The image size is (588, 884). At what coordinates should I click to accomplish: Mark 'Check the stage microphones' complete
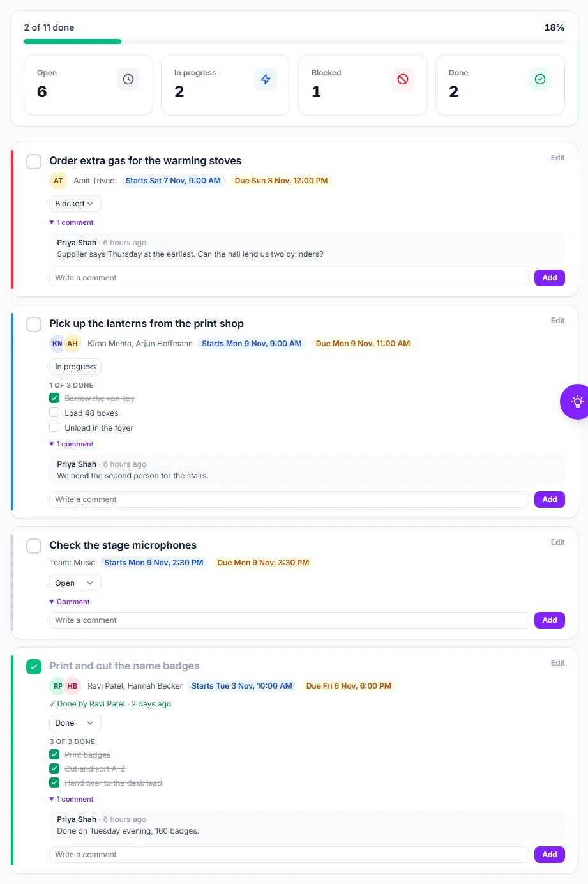pos(34,546)
